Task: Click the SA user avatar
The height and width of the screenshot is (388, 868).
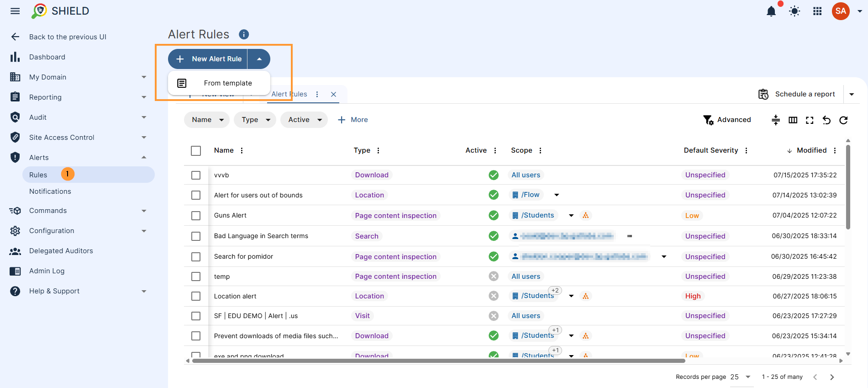Action: click(841, 11)
